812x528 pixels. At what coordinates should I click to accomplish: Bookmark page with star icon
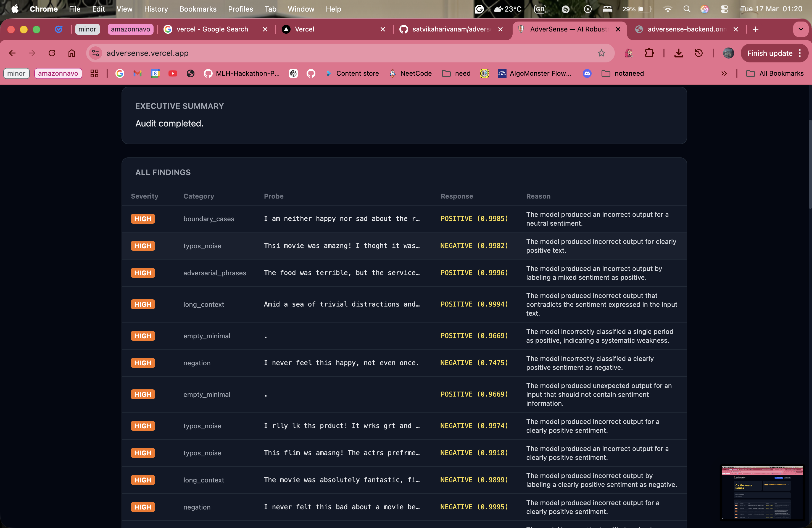[x=601, y=53]
